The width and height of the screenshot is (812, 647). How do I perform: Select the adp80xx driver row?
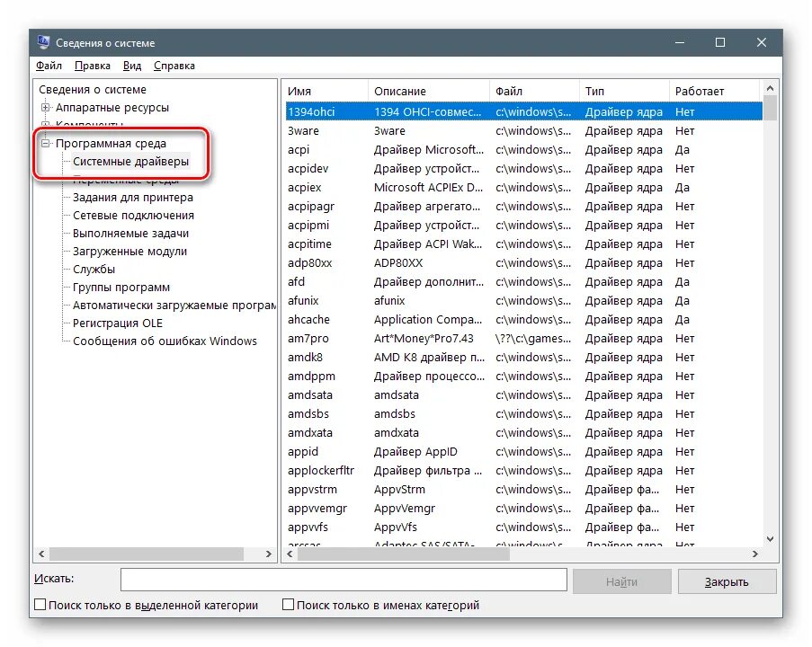tap(523, 263)
